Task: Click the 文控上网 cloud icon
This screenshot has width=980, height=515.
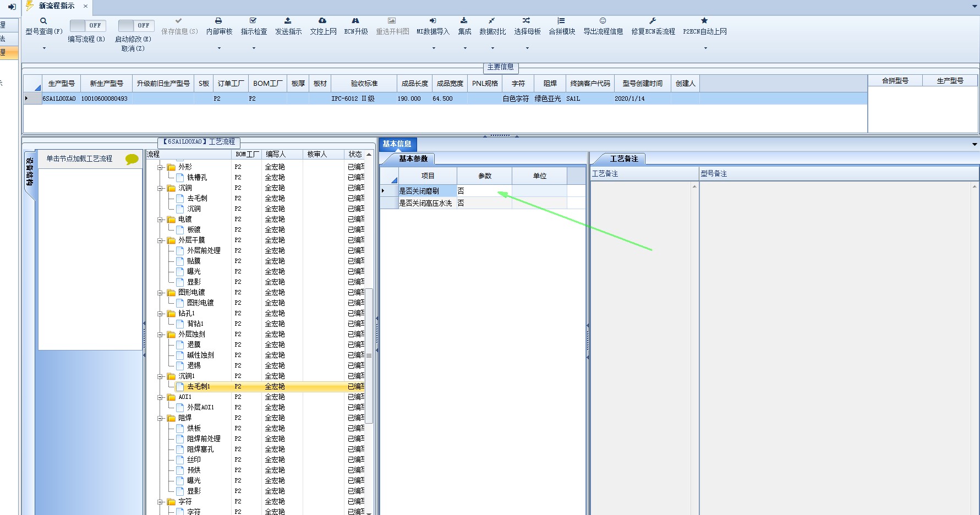Action: pos(322,21)
